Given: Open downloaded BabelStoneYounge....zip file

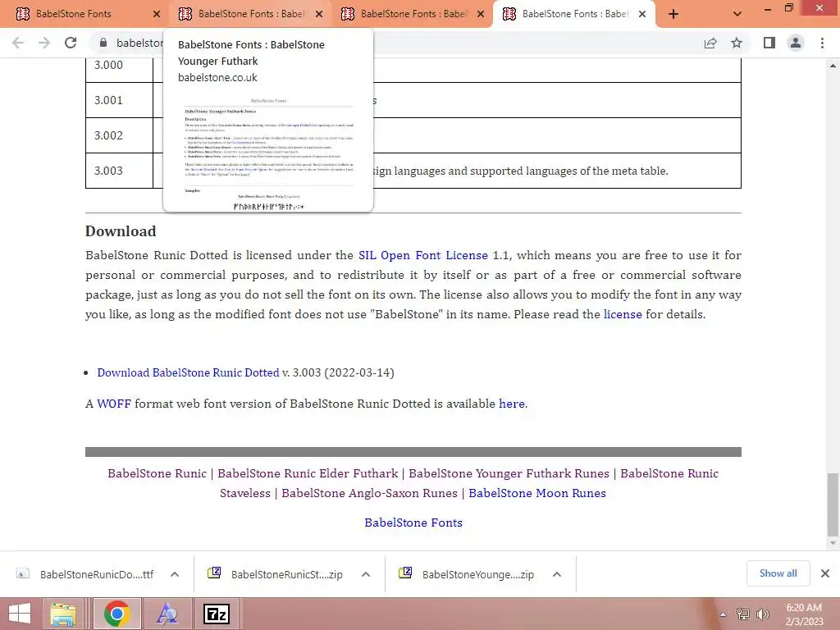Looking at the screenshot, I should click(478, 574).
